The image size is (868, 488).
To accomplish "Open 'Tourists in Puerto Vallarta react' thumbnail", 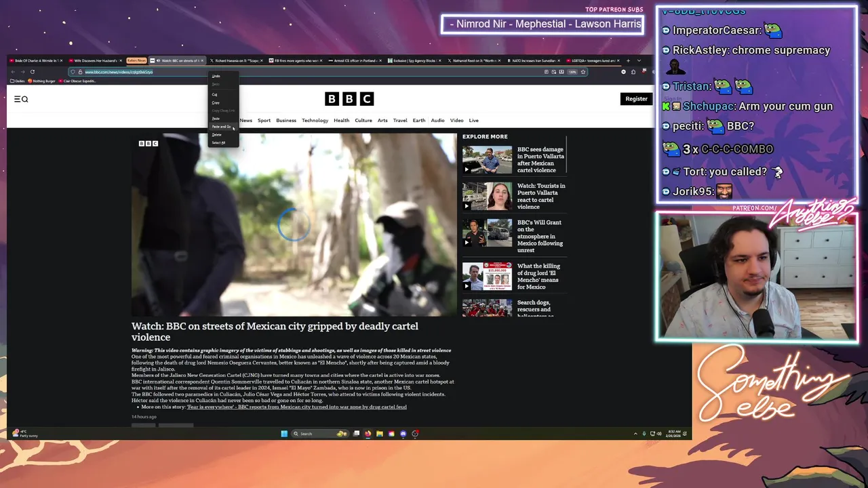I will [x=487, y=197].
